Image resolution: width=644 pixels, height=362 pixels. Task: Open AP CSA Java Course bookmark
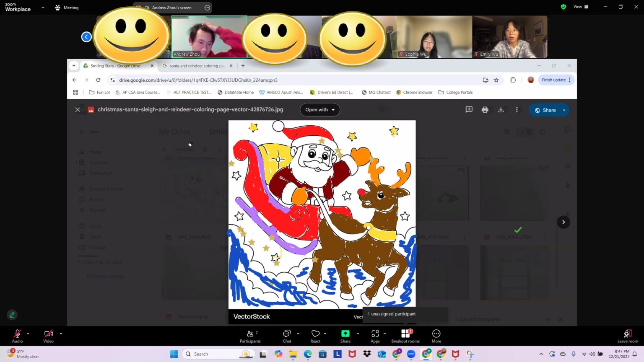click(138, 93)
